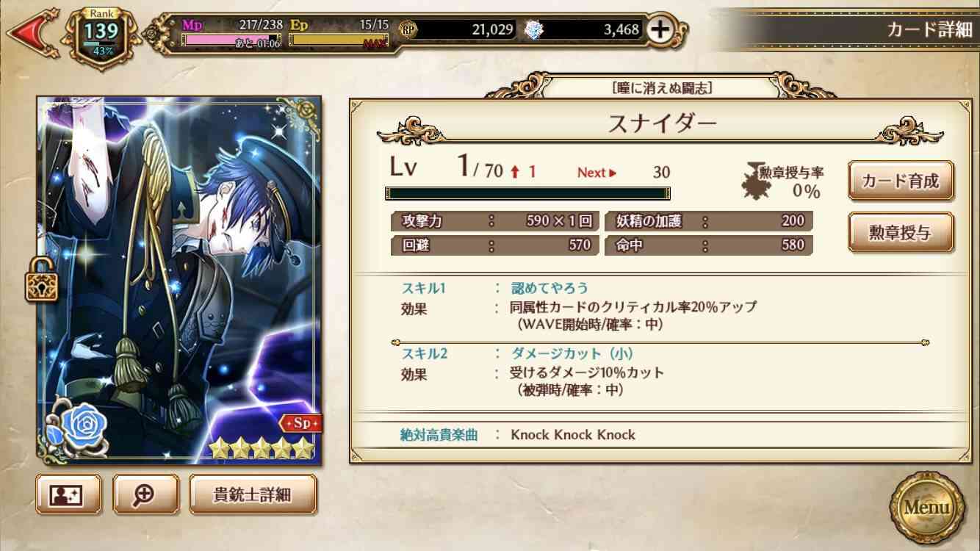Tap the RP coin icon

408,29
